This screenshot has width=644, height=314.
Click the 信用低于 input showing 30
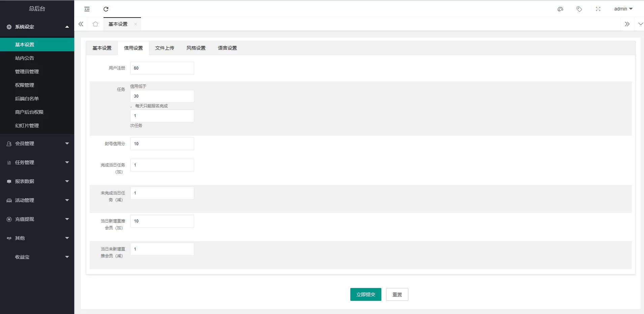click(162, 96)
